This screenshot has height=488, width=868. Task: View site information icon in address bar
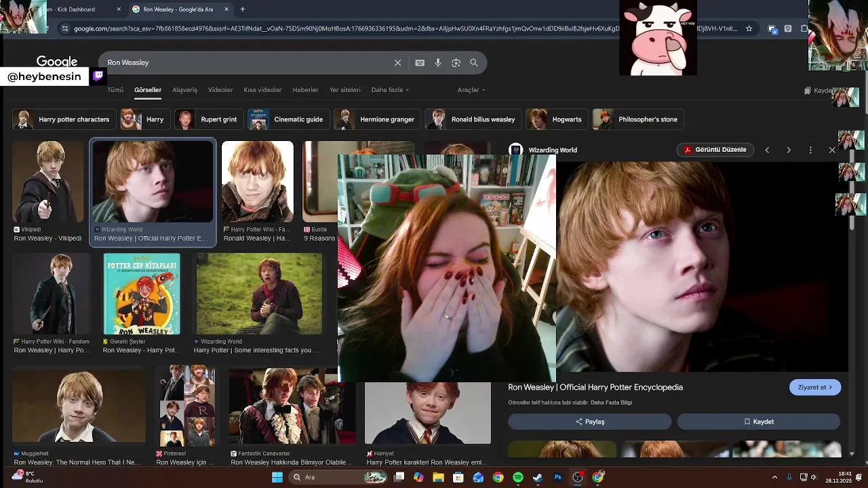pyautogui.click(x=64, y=28)
